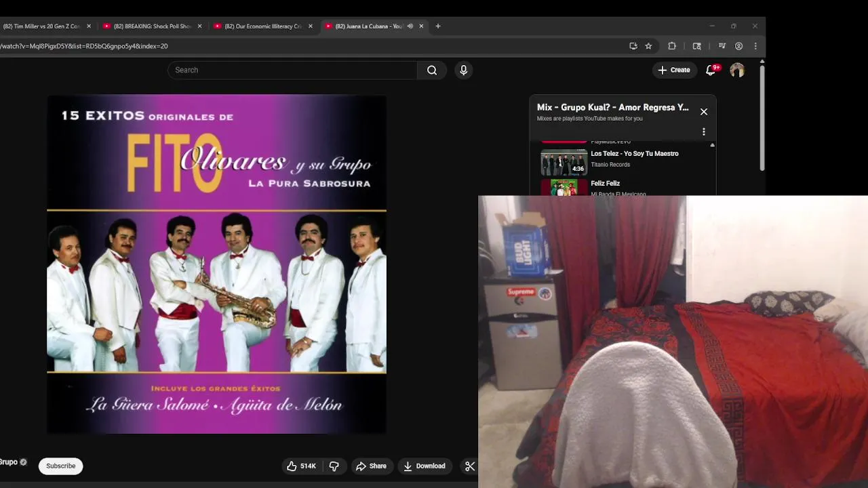Open a new browser tab

pyautogui.click(x=438, y=26)
